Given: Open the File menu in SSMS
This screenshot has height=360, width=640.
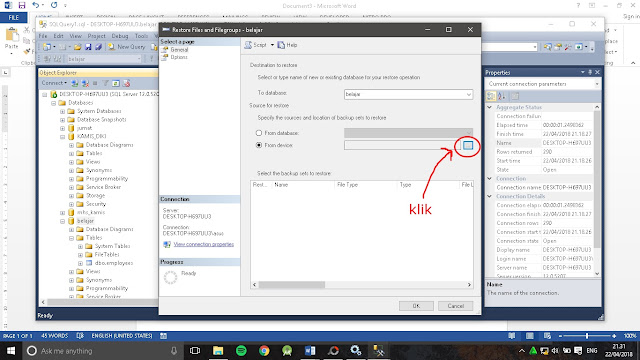Looking at the screenshot, I should (43, 36).
